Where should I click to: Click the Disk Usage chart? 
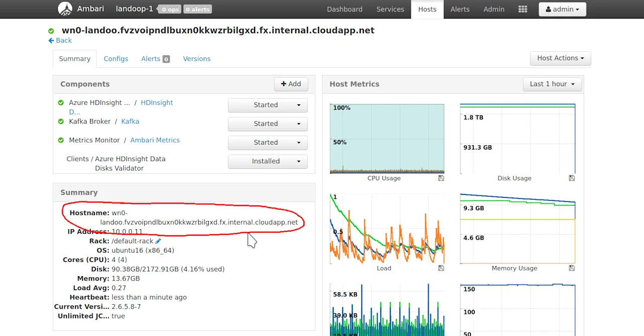point(518,139)
